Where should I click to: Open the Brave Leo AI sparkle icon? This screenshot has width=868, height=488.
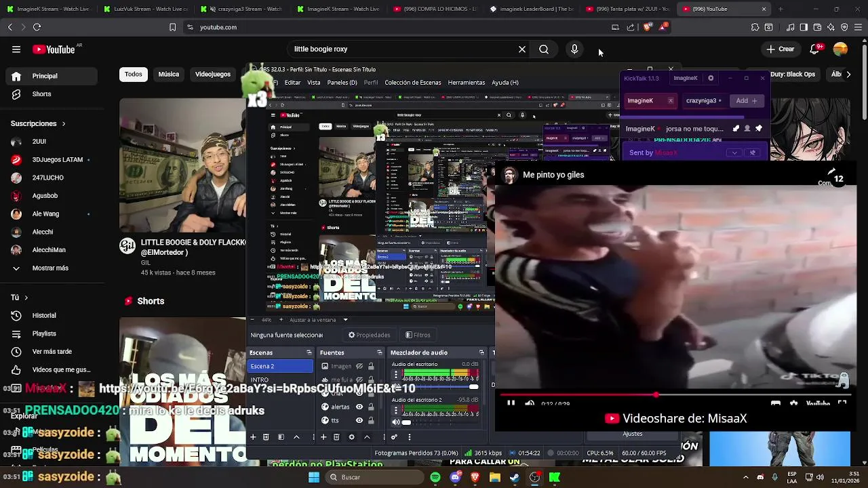(831, 27)
